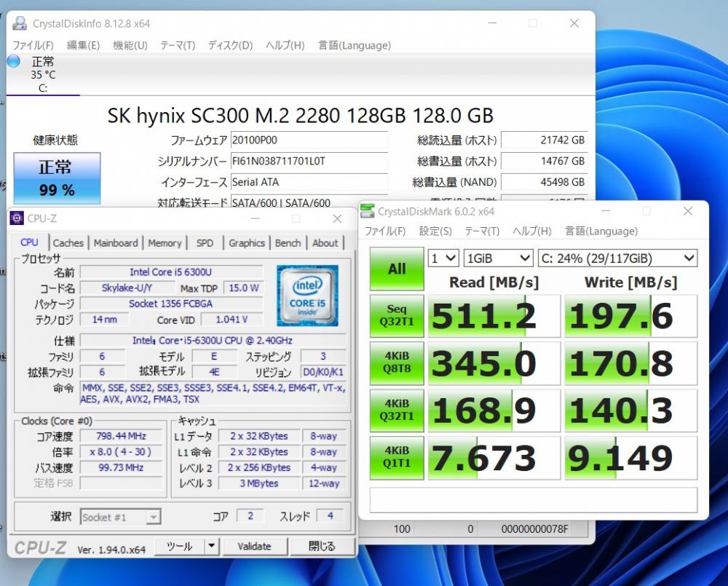Switch to the About tab in CPU-Z
Image resolution: width=728 pixels, height=586 pixels.
[325, 243]
